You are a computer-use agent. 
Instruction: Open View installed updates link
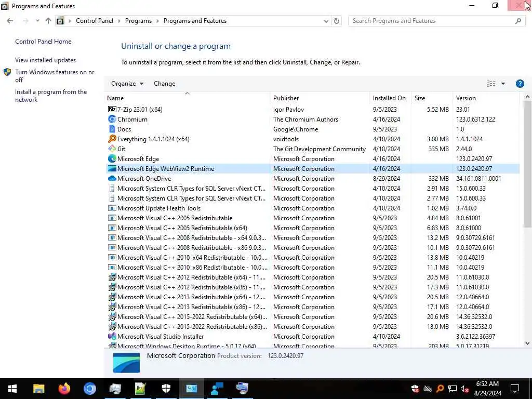[x=46, y=60]
